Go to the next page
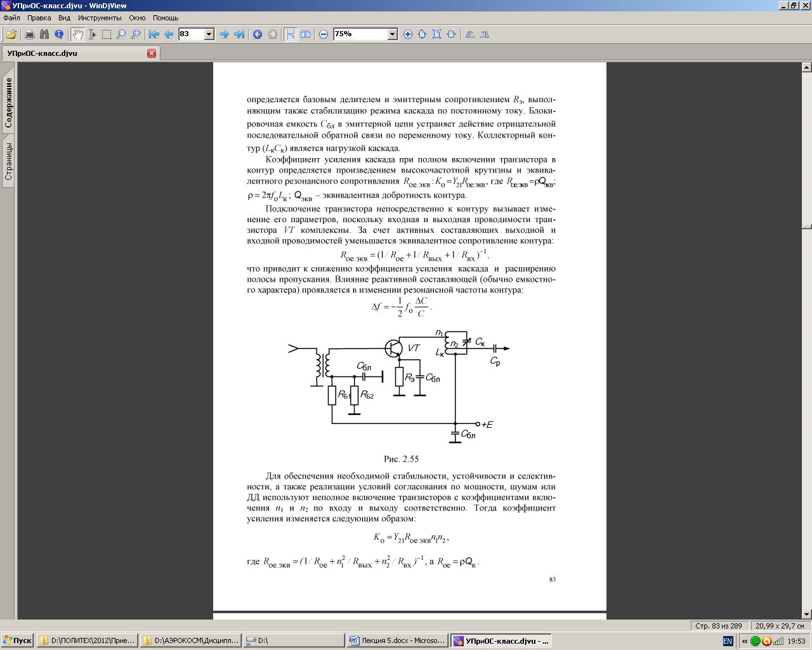The image size is (812, 650). tap(225, 34)
